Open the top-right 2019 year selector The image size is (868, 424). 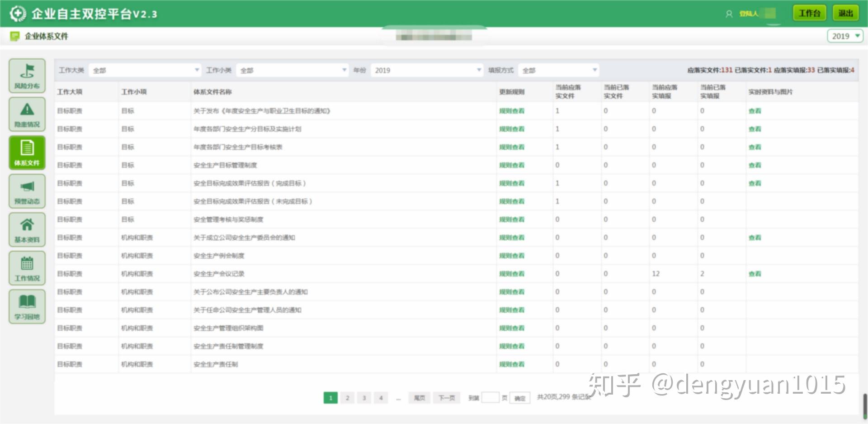(845, 36)
